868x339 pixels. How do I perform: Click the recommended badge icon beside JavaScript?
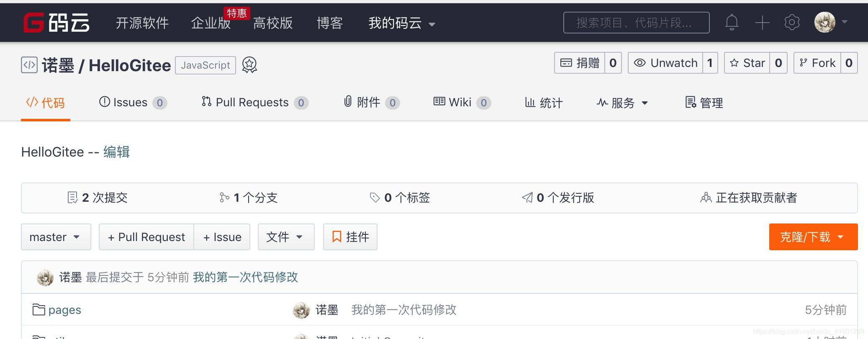coord(249,65)
